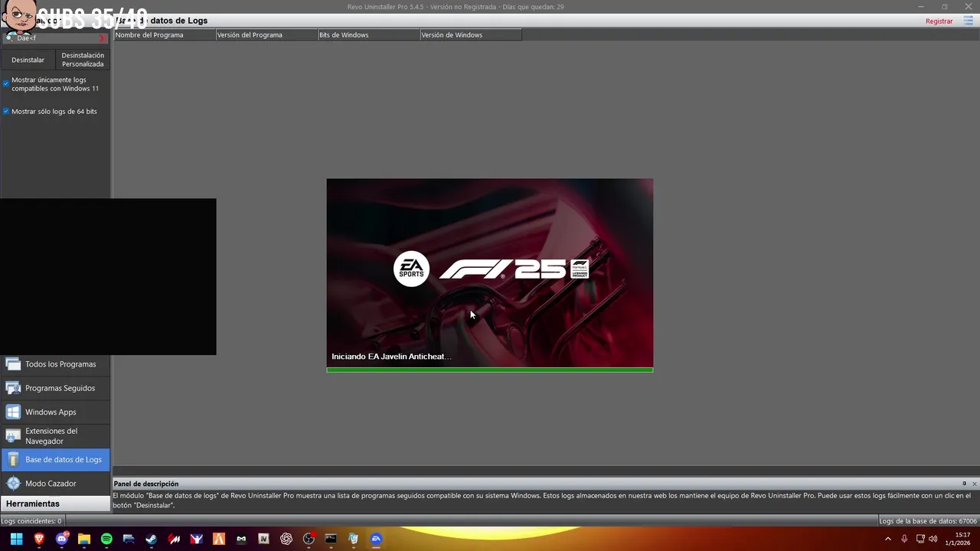The width and height of the screenshot is (980, 551).
Task: Click the log search input field
Action: pos(55,37)
